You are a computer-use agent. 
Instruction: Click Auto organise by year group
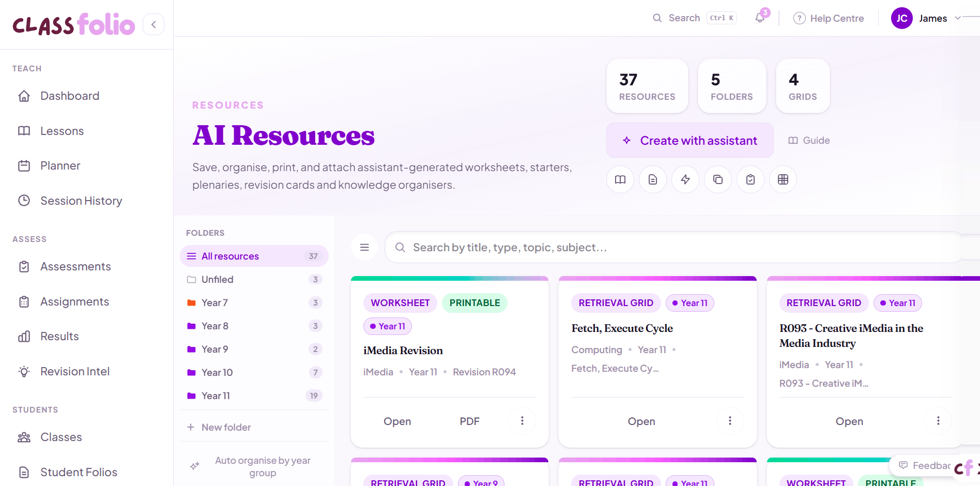254,466
